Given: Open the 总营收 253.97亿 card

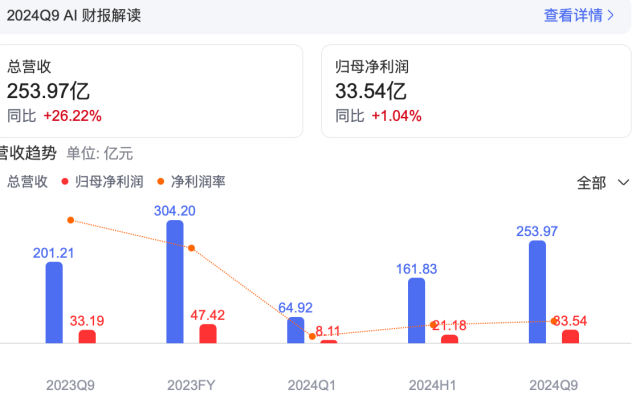Looking at the screenshot, I should tap(150, 91).
